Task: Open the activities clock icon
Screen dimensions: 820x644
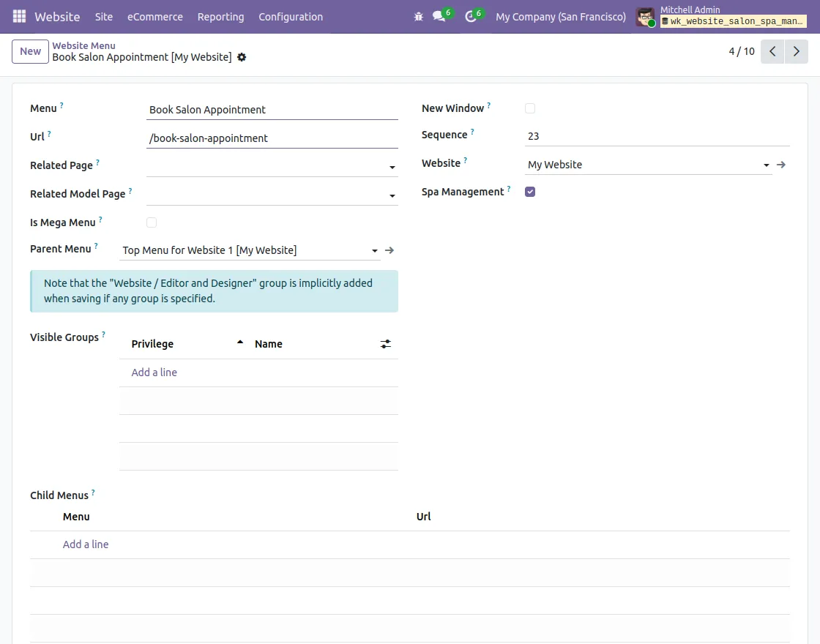Action: (x=471, y=17)
